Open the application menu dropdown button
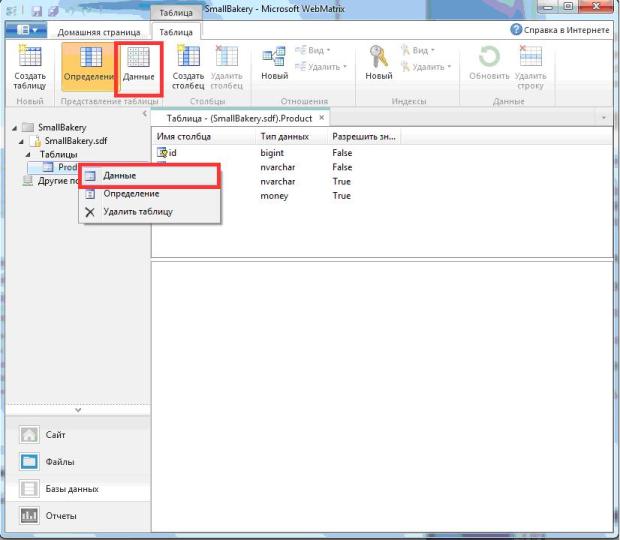The image size is (620, 540). [26, 30]
